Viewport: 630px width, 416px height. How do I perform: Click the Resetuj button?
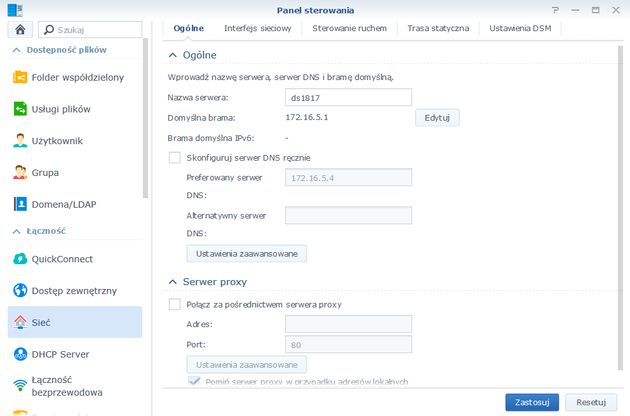(x=591, y=402)
